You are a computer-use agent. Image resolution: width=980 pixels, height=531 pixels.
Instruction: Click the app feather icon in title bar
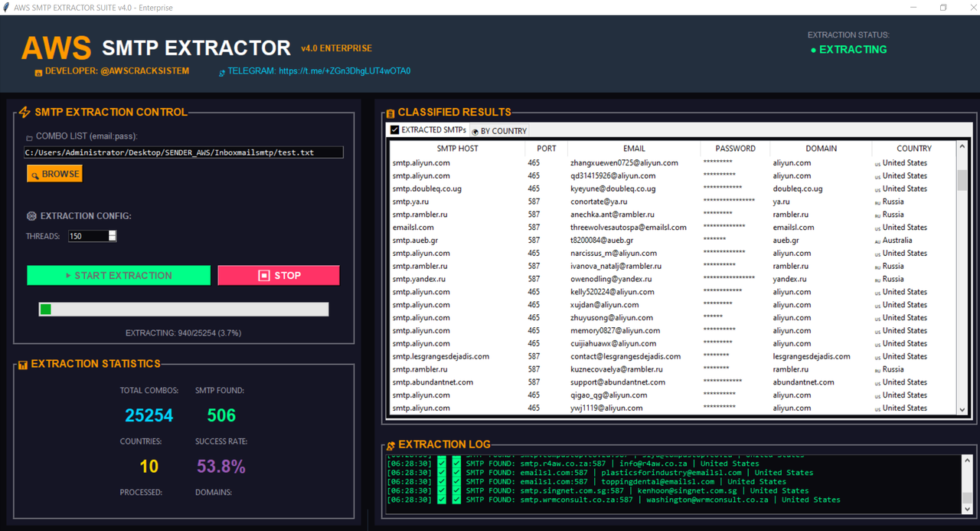tap(6, 7)
